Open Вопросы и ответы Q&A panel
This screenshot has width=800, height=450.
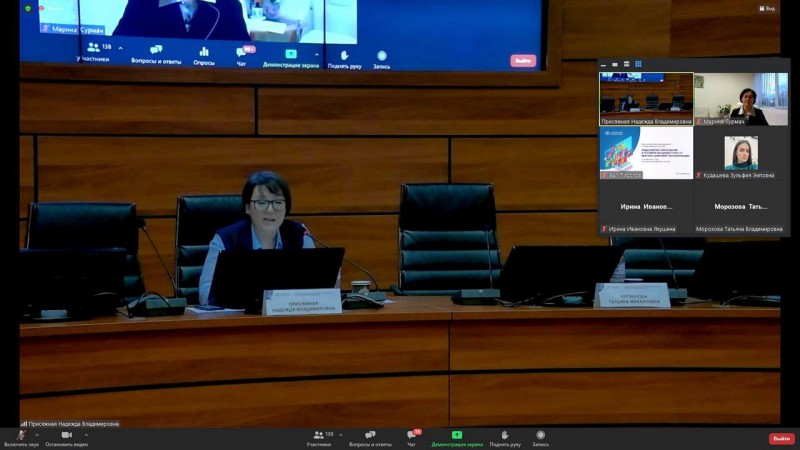click(370, 438)
